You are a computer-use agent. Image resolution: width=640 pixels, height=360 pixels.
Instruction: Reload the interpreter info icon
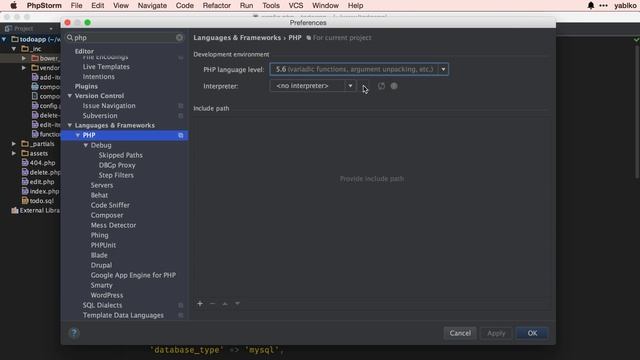point(381,86)
